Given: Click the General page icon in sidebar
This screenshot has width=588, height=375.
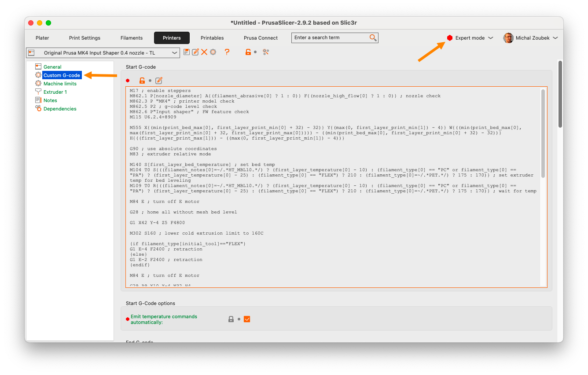Looking at the screenshot, I should click(38, 67).
